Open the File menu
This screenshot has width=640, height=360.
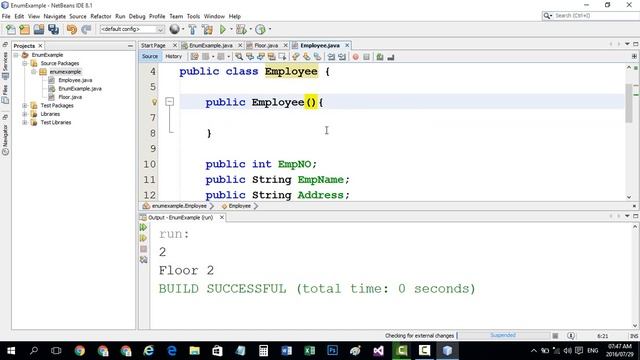pyautogui.click(x=6, y=16)
